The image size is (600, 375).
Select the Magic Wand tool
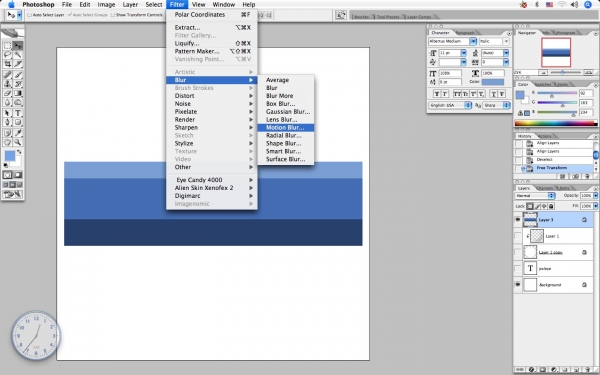click(x=18, y=55)
